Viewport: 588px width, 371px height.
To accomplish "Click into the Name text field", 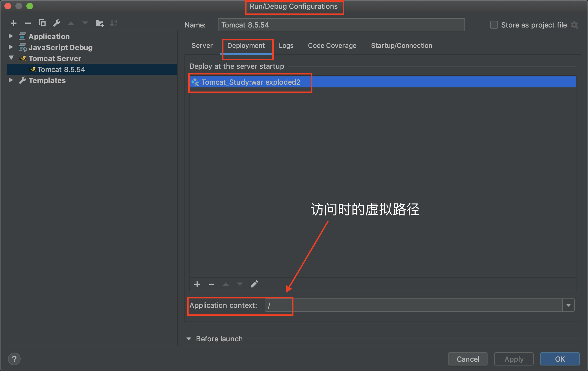I will pyautogui.click(x=341, y=25).
